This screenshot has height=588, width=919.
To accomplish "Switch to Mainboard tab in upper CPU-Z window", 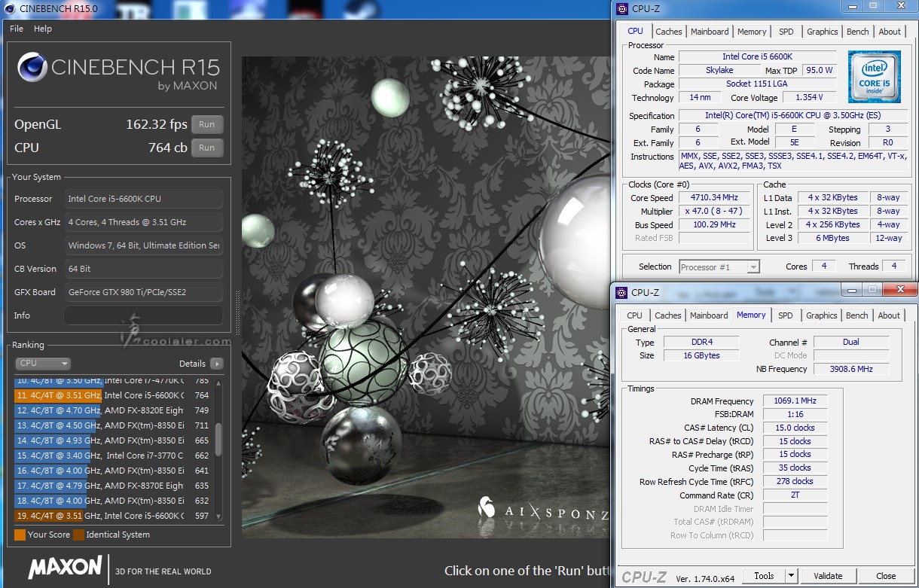I will 710,32.
